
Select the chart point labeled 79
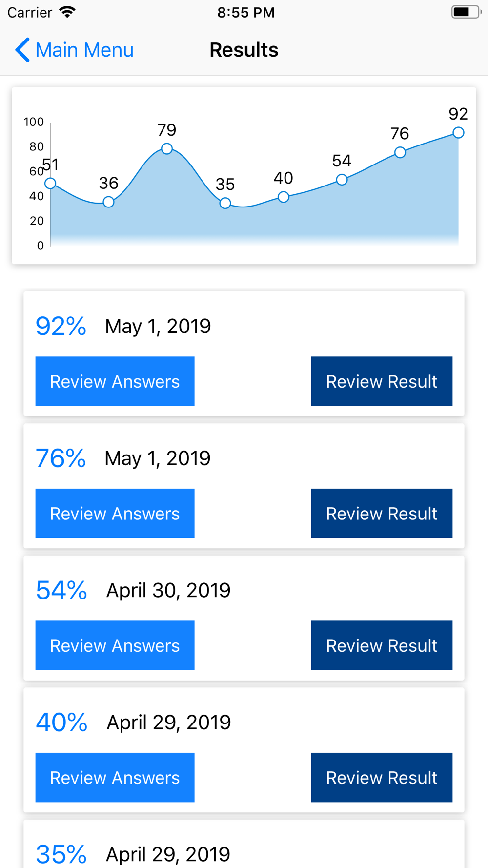point(167,148)
